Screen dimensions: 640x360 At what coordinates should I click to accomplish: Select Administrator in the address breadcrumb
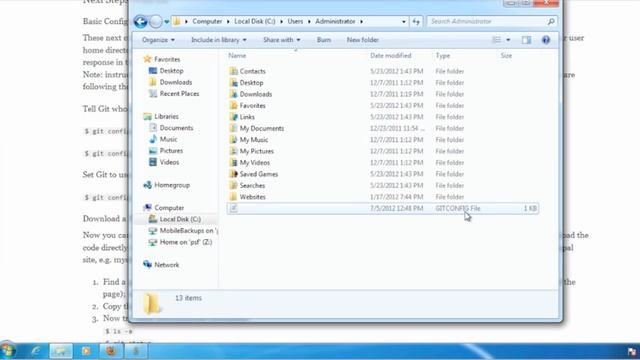click(335, 21)
